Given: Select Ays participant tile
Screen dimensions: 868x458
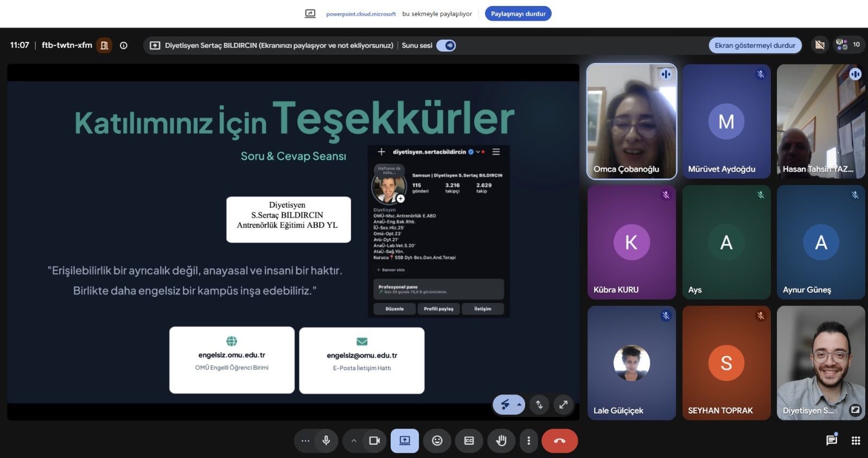Looking at the screenshot, I should coord(726,242).
